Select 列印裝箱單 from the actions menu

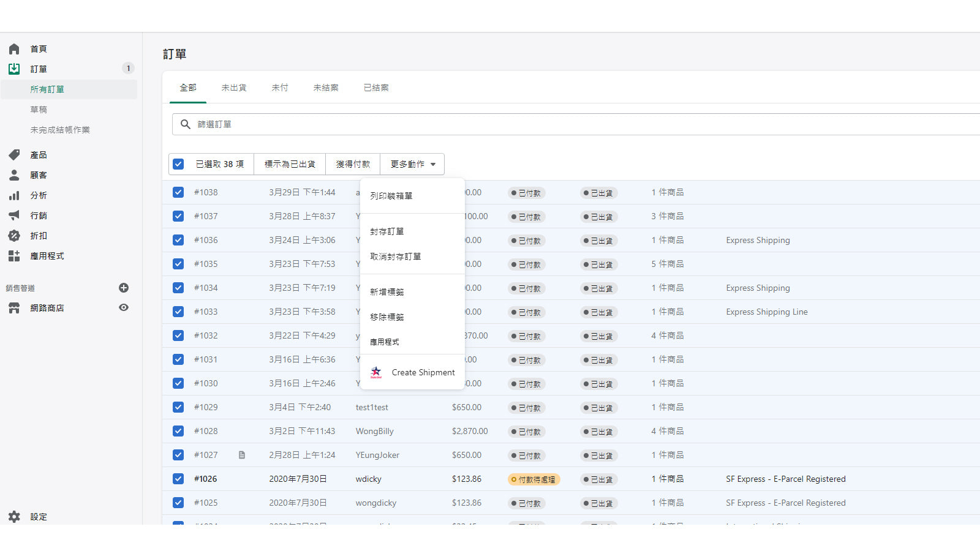pyautogui.click(x=412, y=196)
